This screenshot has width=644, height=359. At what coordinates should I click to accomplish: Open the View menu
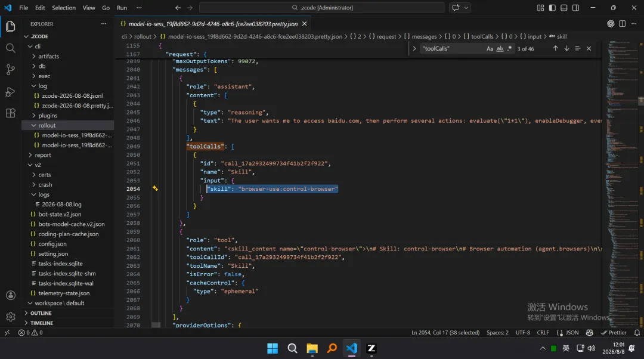coord(89,8)
